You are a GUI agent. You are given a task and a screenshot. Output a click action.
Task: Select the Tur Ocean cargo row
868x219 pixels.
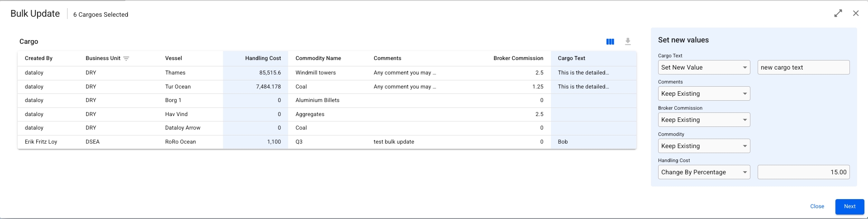coord(178,87)
